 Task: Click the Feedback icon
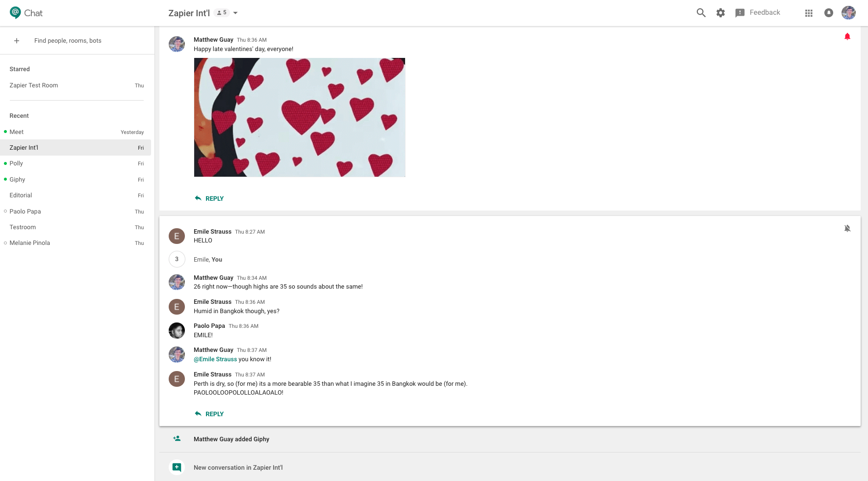pyautogui.click(x=740, y=13)
